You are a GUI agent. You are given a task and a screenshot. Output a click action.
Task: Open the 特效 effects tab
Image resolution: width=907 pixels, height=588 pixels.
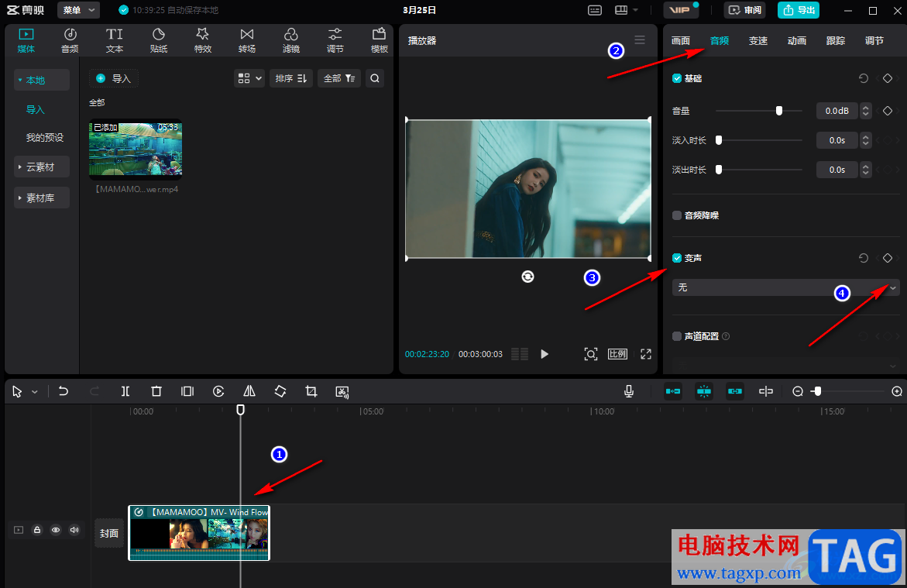(202, 40)
